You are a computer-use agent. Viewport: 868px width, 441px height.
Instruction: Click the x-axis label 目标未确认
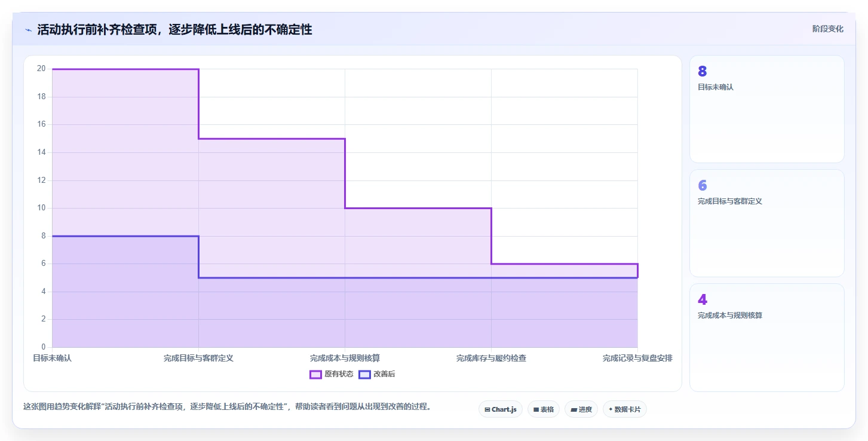tap(52, 358)
